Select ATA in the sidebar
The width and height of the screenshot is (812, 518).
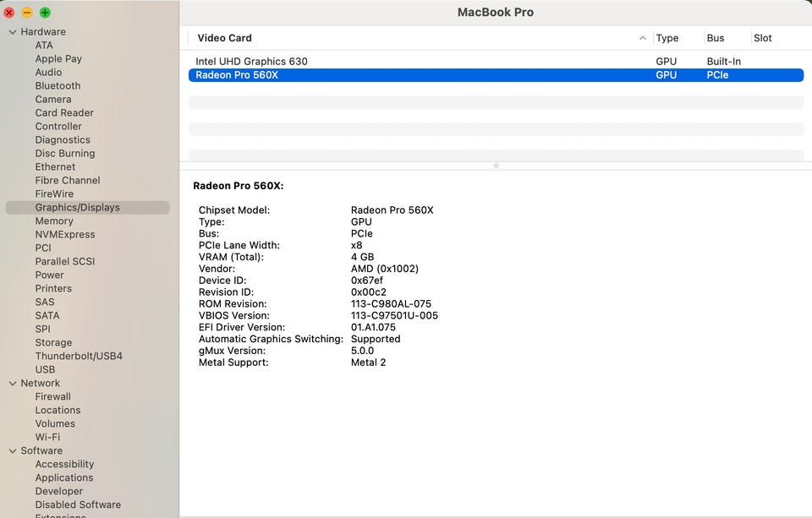click(44, 46)
